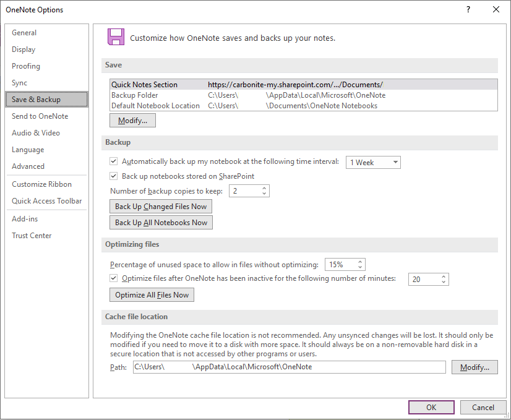
Task: Toggle Optimize files after inactivity checkbox
Action: (114, 279)
